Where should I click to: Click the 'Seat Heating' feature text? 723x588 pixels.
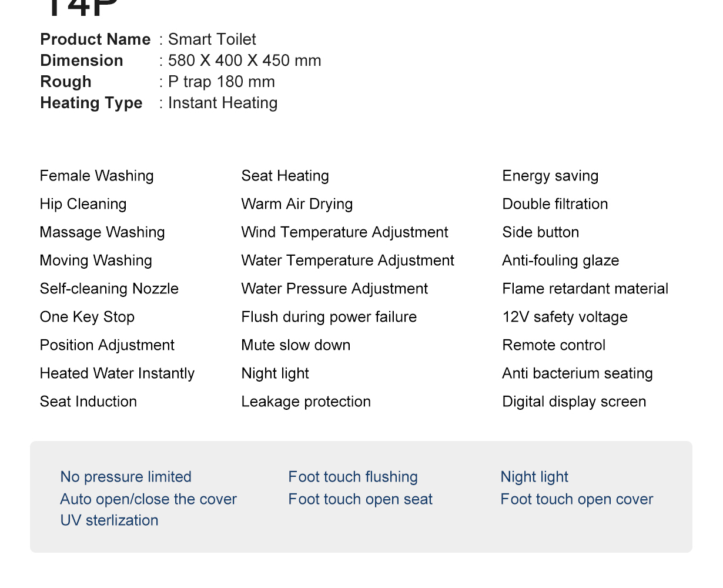point(285,176)
